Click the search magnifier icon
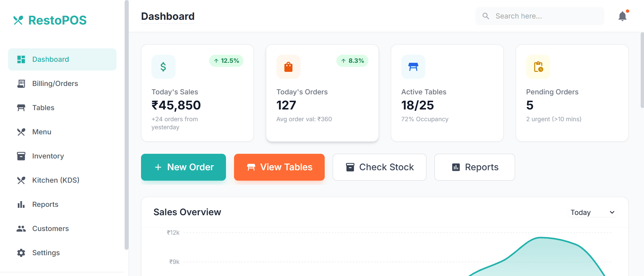 click(x=486, y=16)
